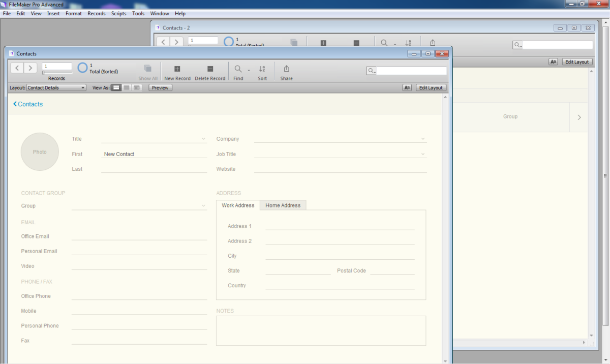This screenshot has height=364, width=610.
Task: Sort records using the Sort icon
Action: [262, 69]
